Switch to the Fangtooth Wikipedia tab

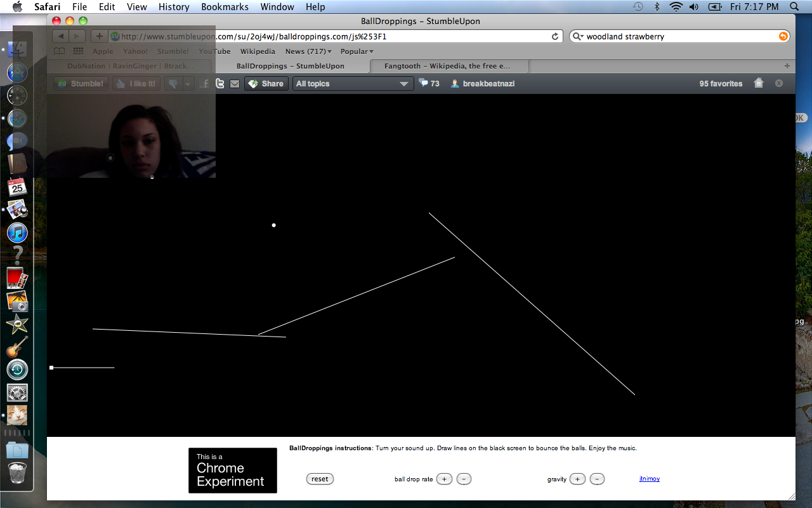tap(447, 66)
